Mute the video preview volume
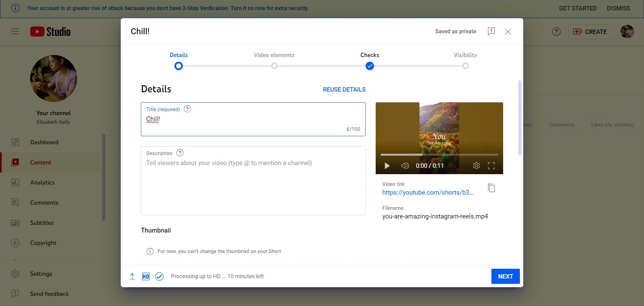This screenshot has width=644, height=306. click(405, 166)
